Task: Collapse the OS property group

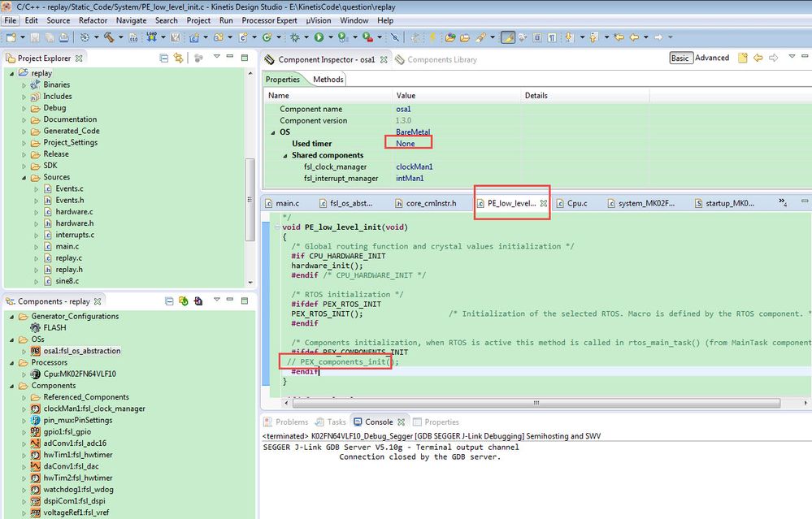Action: point(273,132)
